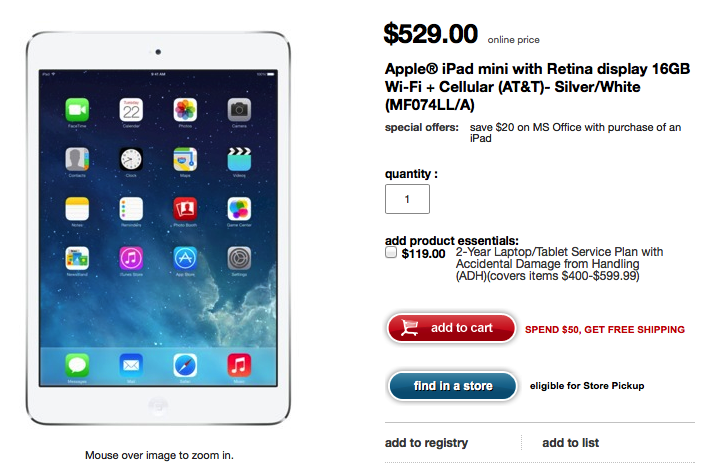Open the MS Office special offer link
This screenshot has width=710, height=467.
click(575, 133)
